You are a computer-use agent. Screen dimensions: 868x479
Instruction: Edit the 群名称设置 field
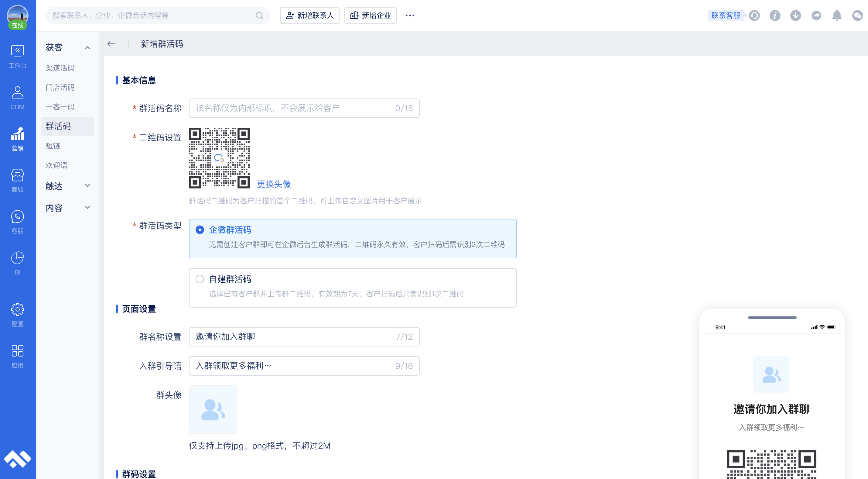304,337
